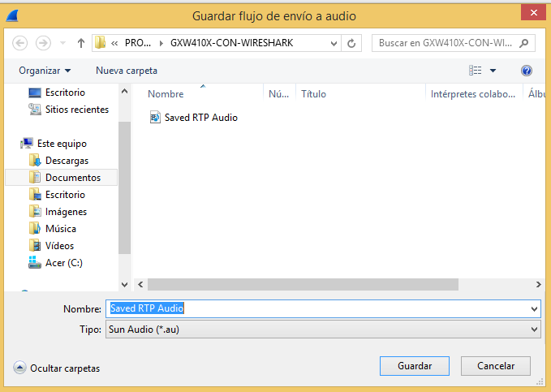Click the forward navigation arrow
The height and width of the screenshot is (392, 551).
tap(43, 43)
